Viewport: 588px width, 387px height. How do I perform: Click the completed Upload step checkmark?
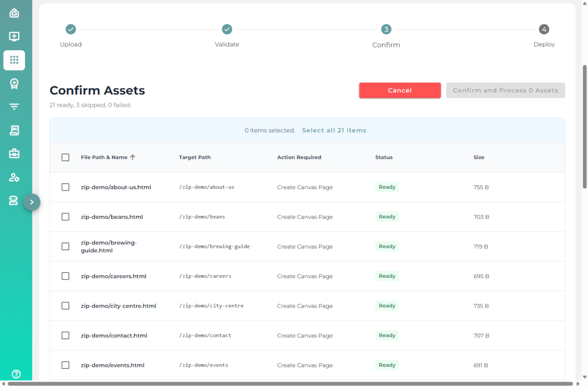(x=71, y=30)
